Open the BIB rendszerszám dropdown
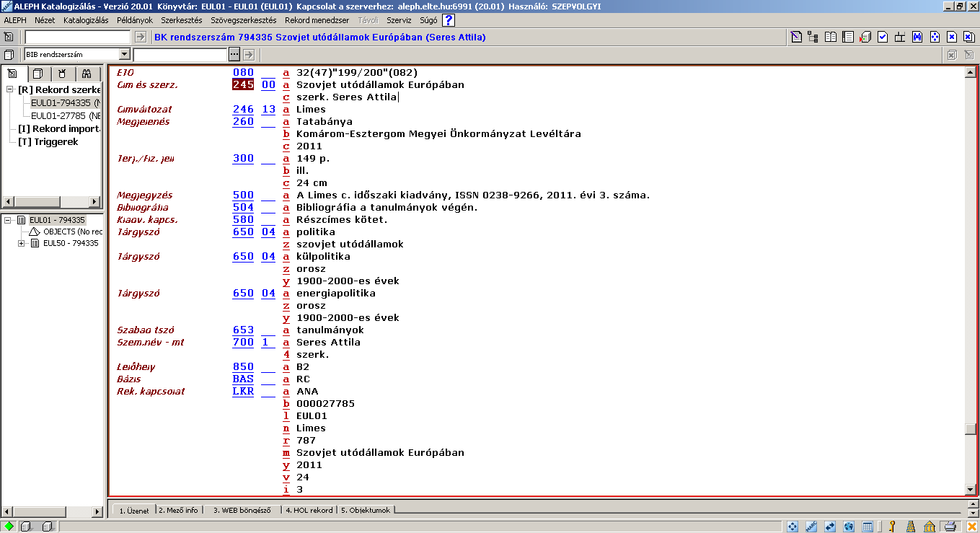Screen dimensions: 980x533 (124, 54)
